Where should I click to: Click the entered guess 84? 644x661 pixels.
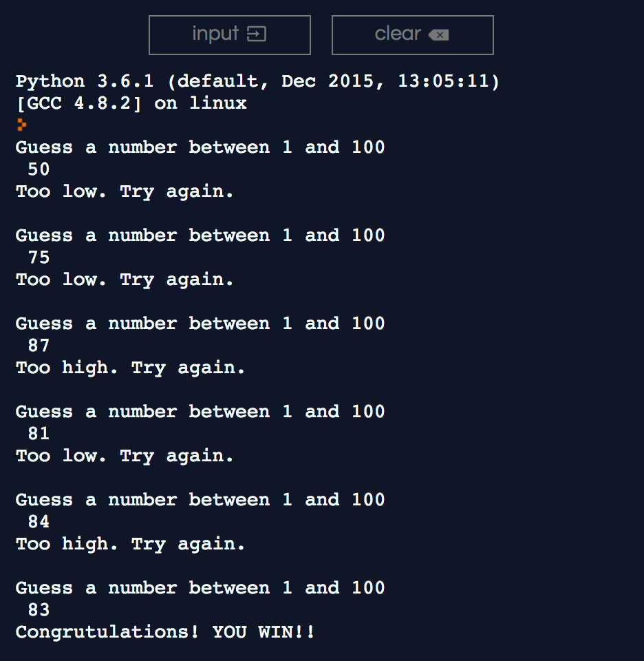[x=39, y=522]
